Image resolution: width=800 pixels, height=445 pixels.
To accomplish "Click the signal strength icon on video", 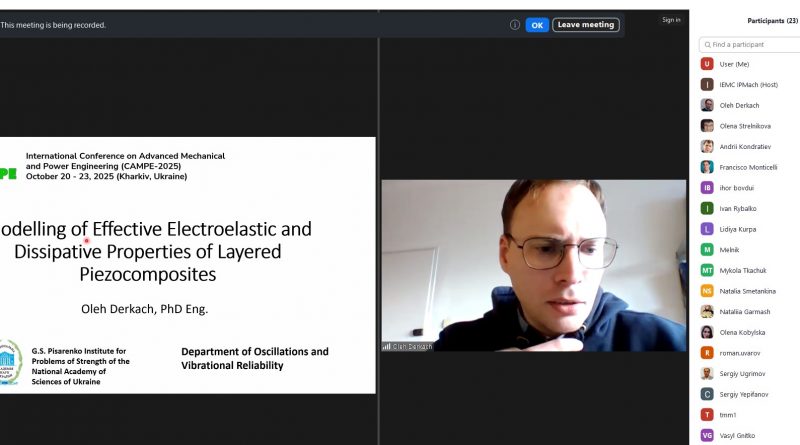I will click(x=386, y=346).
